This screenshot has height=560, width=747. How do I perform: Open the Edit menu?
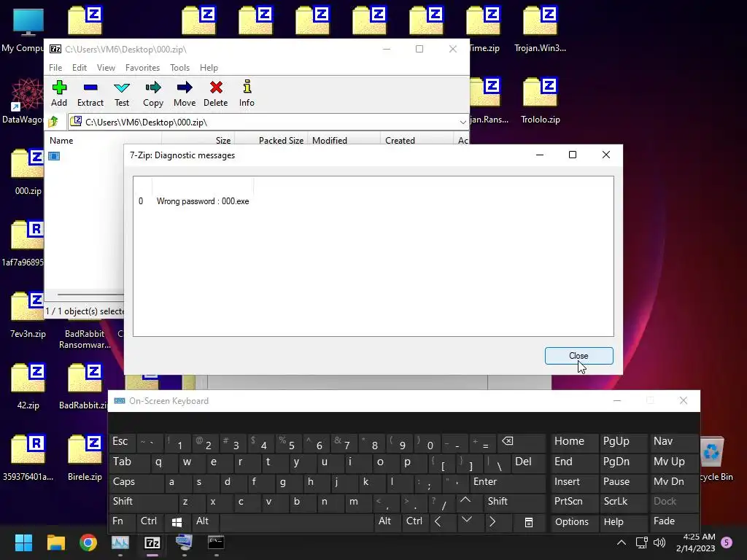point(79,68)
